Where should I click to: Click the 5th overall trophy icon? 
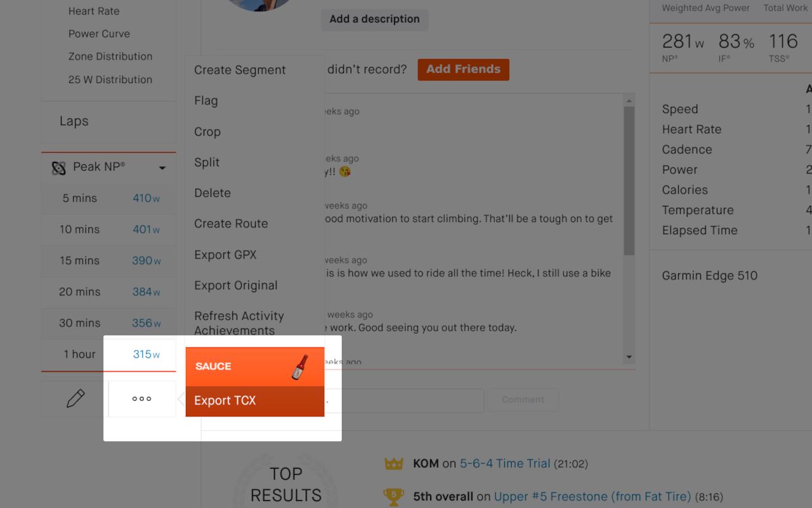(x=393, y=497)
